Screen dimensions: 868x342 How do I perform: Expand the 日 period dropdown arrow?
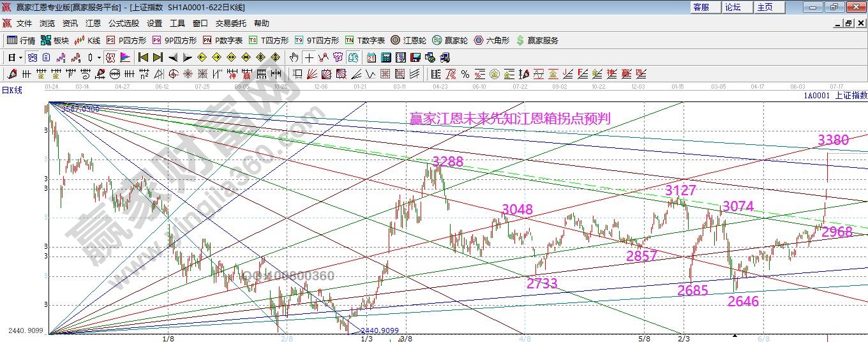click(20, 57)
